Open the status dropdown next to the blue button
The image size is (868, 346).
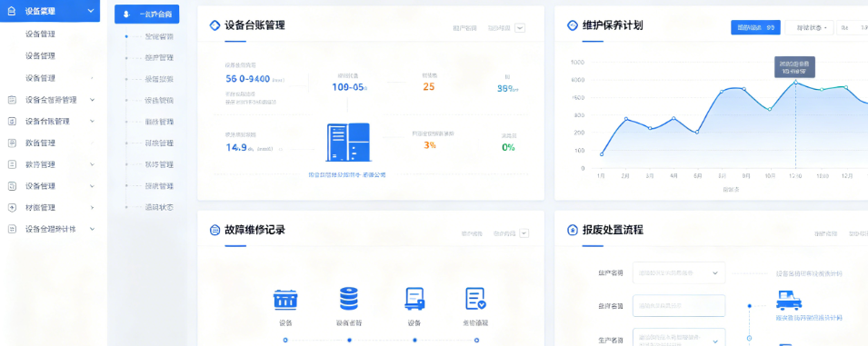coord(809,27)
